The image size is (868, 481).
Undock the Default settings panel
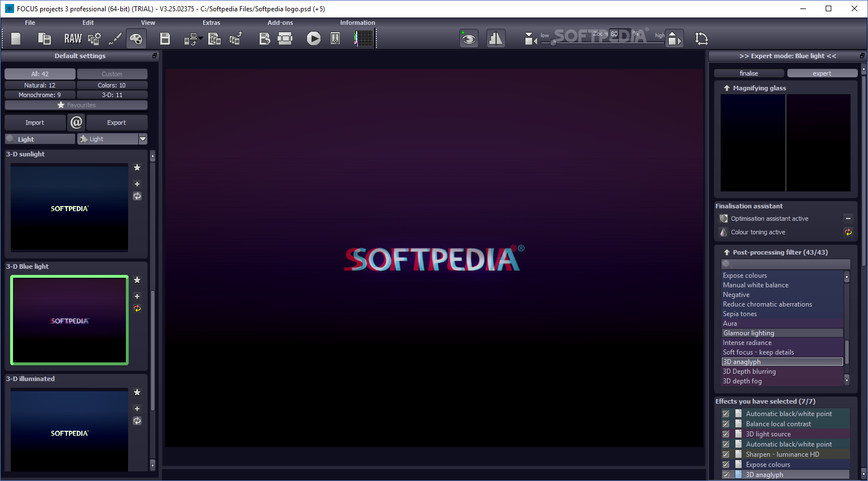point(155,56)
